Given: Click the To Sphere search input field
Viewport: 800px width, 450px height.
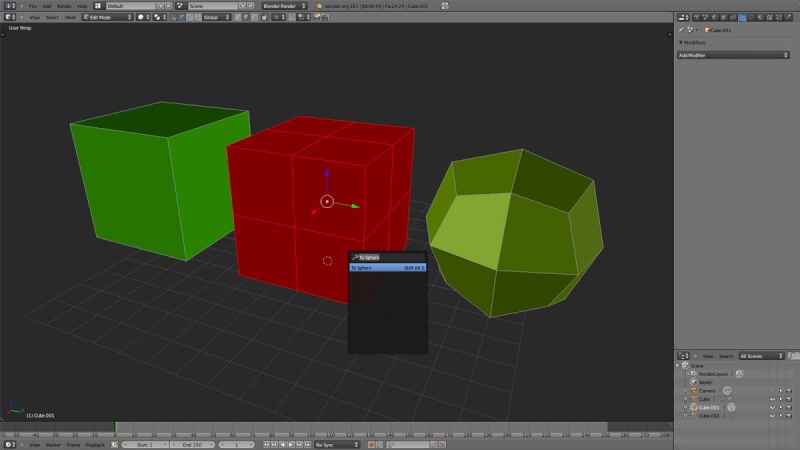Looking at the screenshot, I should click(x=388, y=257).
